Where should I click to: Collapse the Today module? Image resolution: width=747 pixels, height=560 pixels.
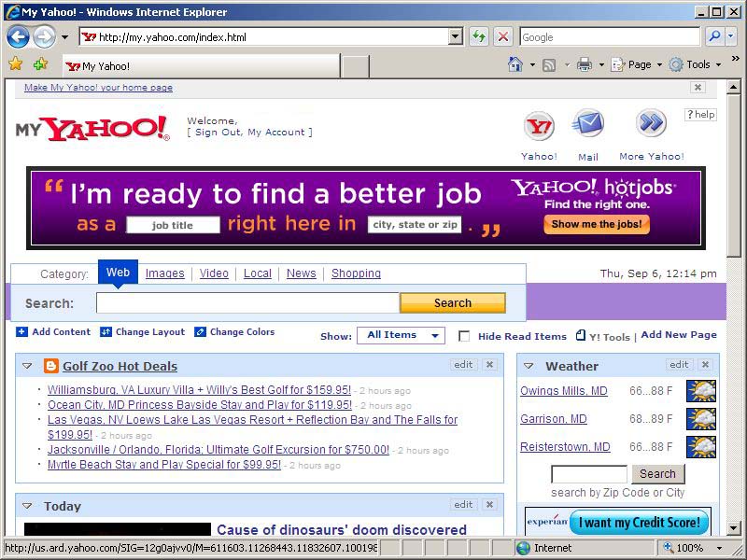click(x=27, y=506)
